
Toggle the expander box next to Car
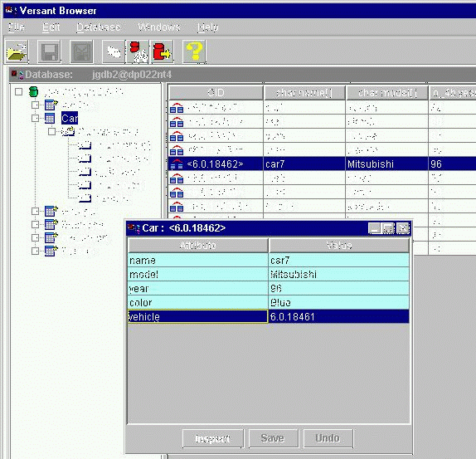(x=35, y=118)
